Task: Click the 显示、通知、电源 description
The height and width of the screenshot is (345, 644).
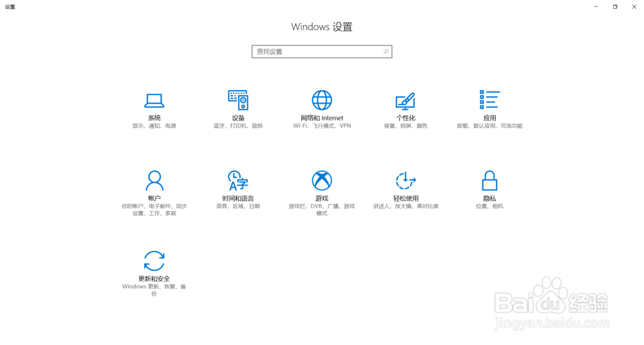Action: pyautogui.click(x=155, y=126)
